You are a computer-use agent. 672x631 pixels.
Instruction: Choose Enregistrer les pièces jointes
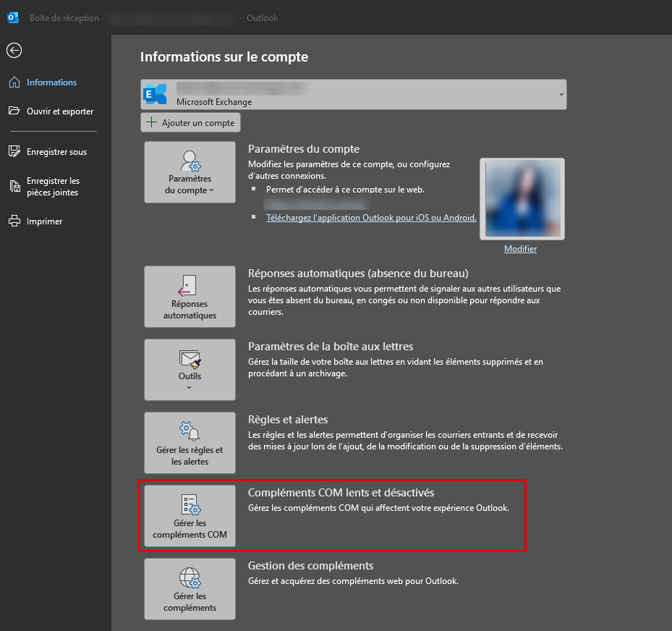53,187
